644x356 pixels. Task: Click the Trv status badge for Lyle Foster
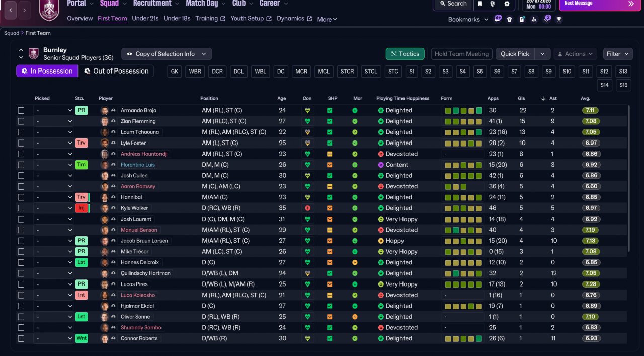81,143
